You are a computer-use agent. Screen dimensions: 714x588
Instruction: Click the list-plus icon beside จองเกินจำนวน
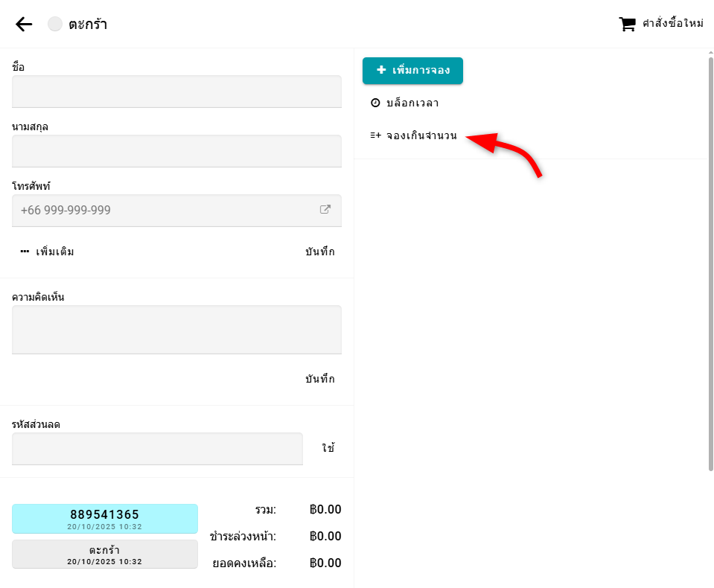pos(375,135)
